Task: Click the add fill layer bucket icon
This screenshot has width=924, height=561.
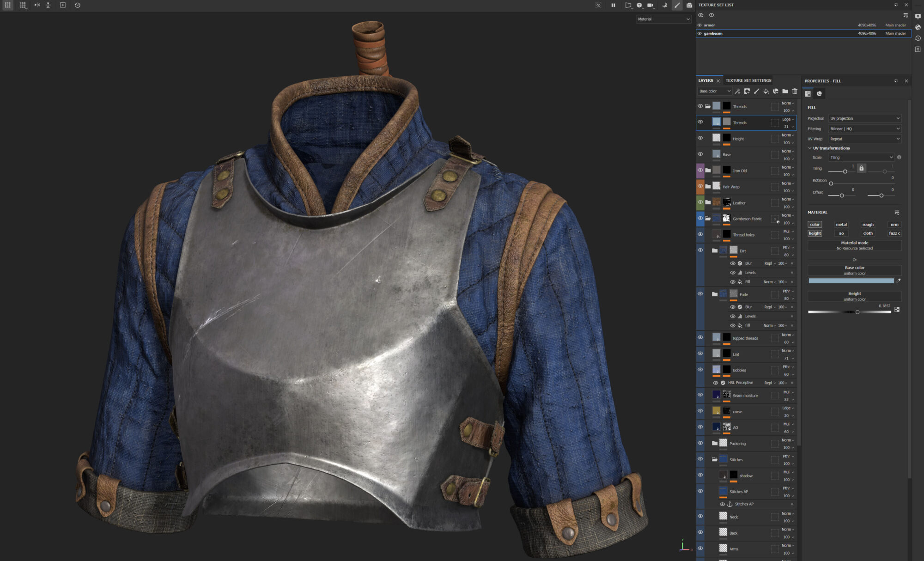Action: pyautogui.click(x=766, y=91)
